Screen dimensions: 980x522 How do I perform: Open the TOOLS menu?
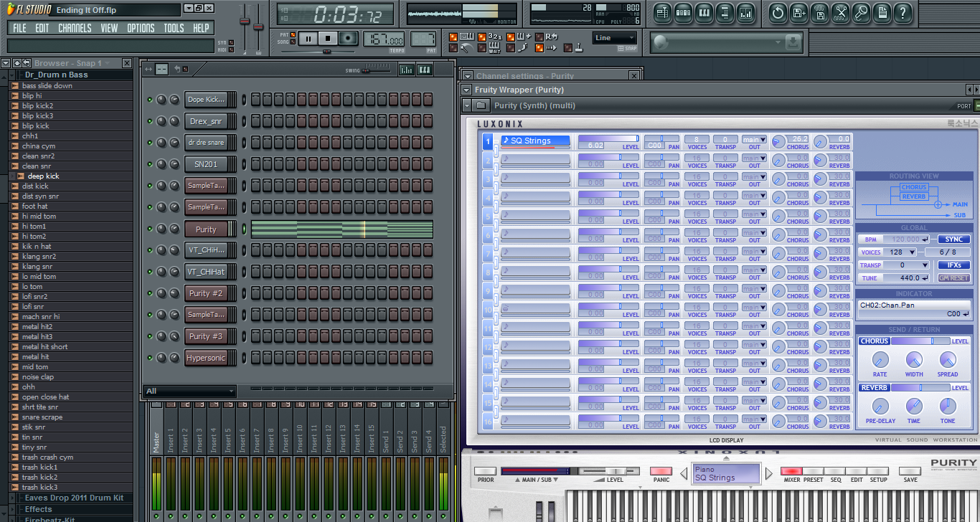174,28
